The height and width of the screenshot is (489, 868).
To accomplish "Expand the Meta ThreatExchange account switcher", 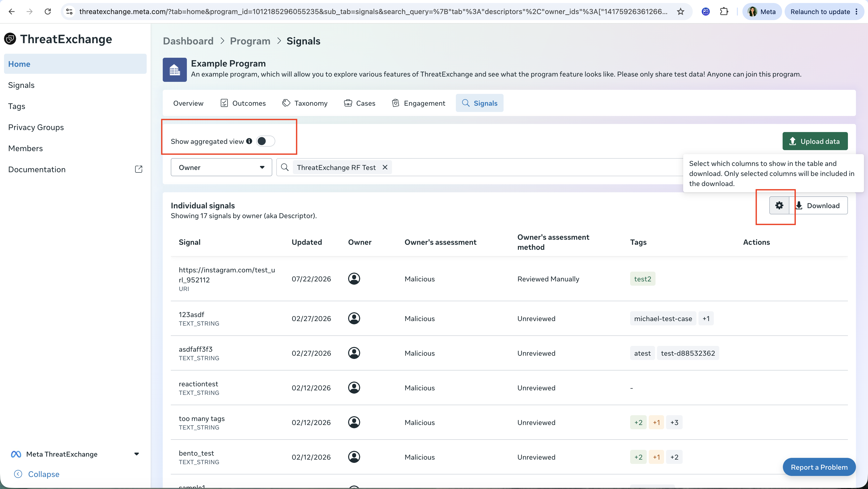I will [x=75, y=454].
